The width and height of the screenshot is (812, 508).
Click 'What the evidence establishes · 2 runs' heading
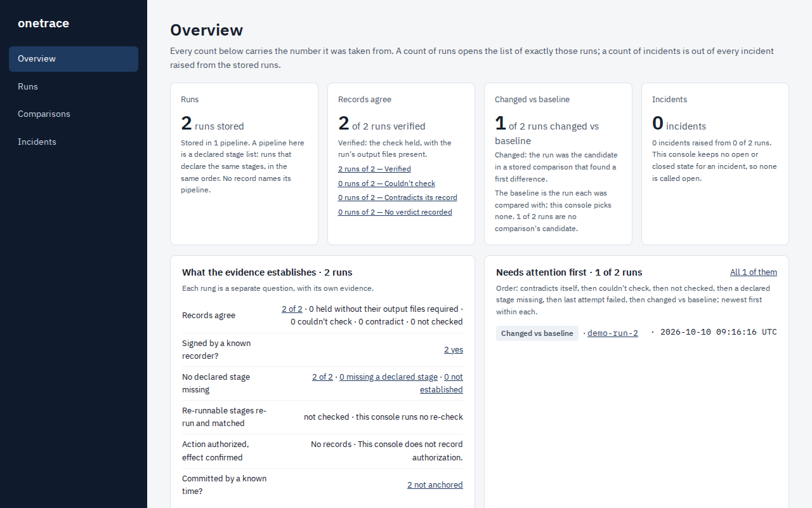267,272
